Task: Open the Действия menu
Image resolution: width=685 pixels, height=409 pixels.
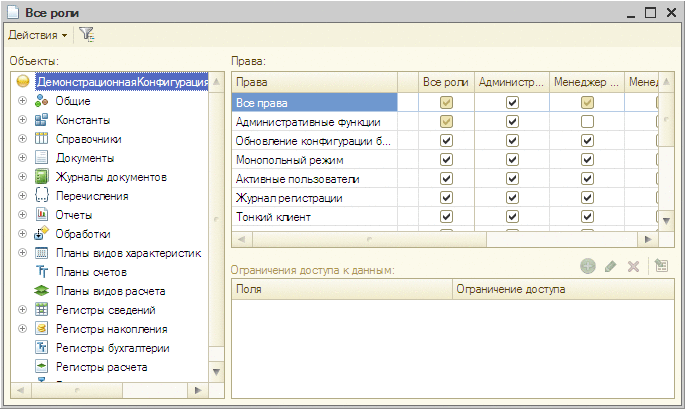Action: (x=38, y=35)
